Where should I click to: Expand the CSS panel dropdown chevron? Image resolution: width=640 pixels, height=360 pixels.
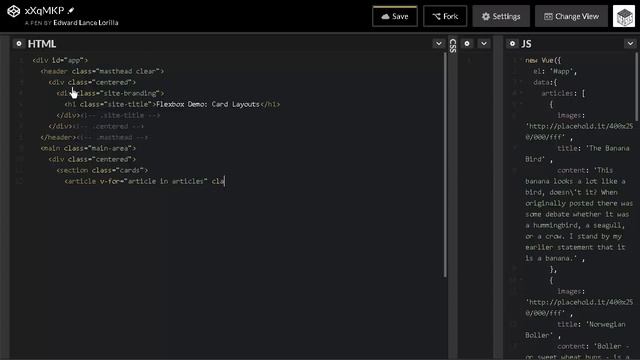(x=484, y=44)
